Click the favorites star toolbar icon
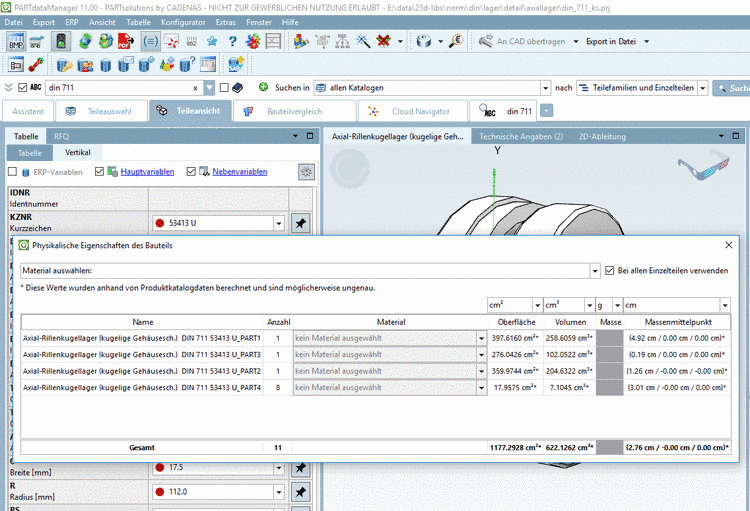 pos(212,42)
